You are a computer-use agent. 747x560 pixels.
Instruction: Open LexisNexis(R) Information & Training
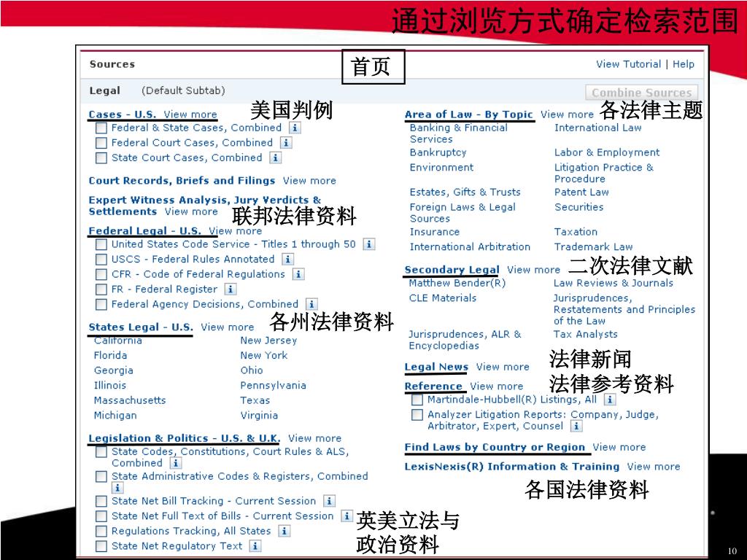(511, 467)
